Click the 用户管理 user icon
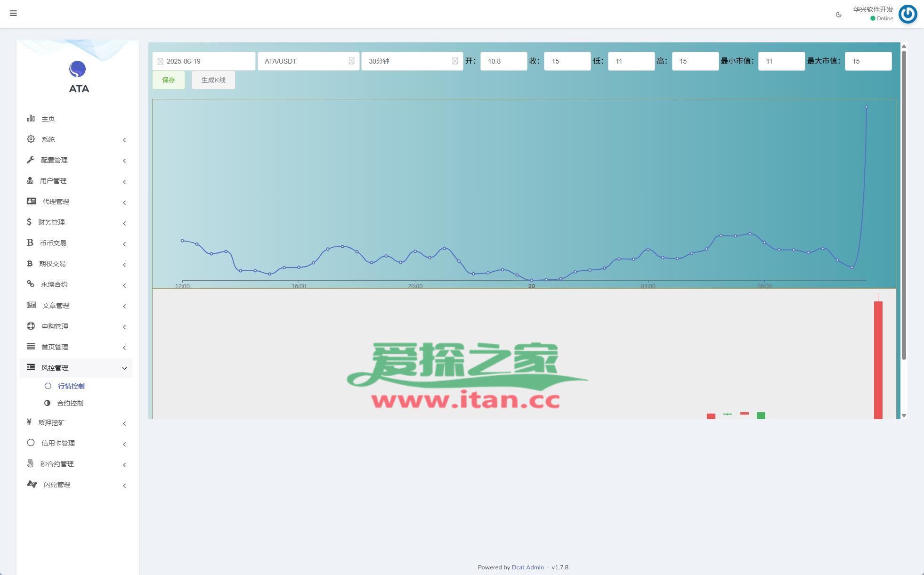The height and width of the screenshot is (575, 924). pyautogui.click(x=30, y=180)
